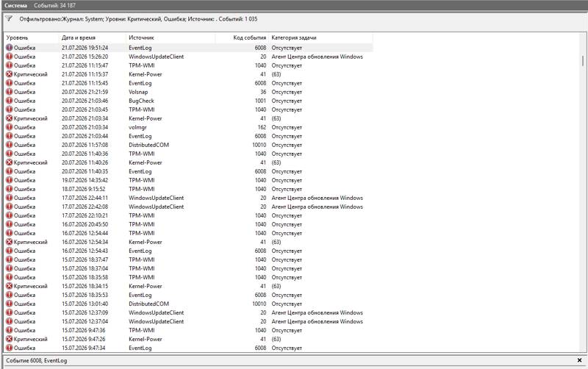Image resolution: width=588 pixels, height=369 pixels.
Task: Click event code 36 in Volsnap row
Action: pyautogui.click(x=263, y=92)
